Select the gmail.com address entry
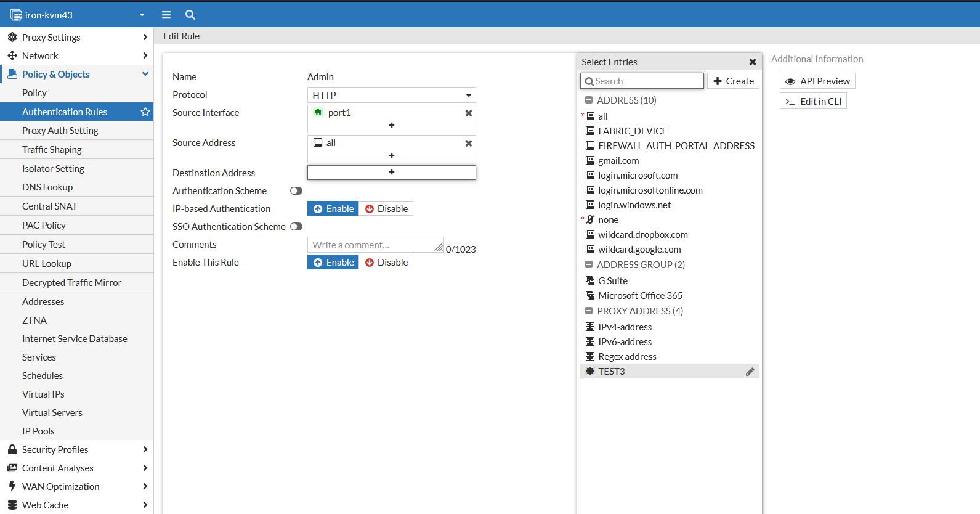This screenshot has height=514, width=980. 670,161
